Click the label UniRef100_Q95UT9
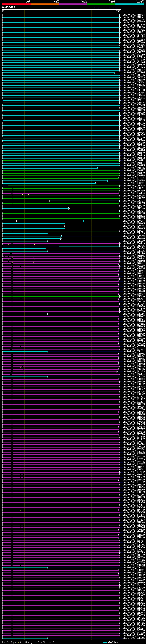Viewport: 146px width, 644px height. 133,143
